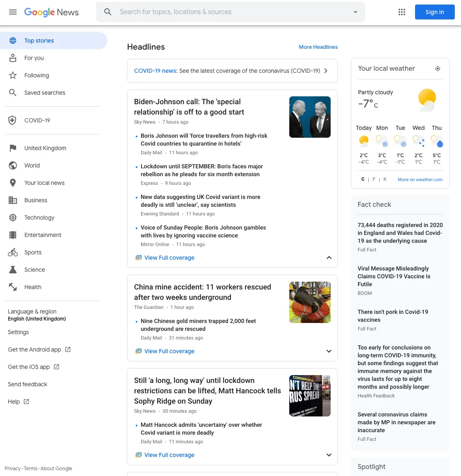Click the local news pin icon
This screenshot has height=476, width=461.
(13, 183)
